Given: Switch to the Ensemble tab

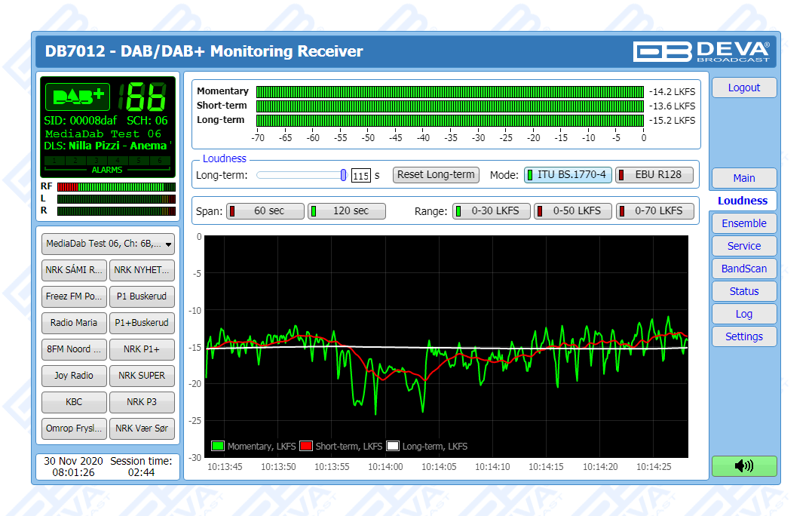Looking at the screenshot, I should click(743, 223).
